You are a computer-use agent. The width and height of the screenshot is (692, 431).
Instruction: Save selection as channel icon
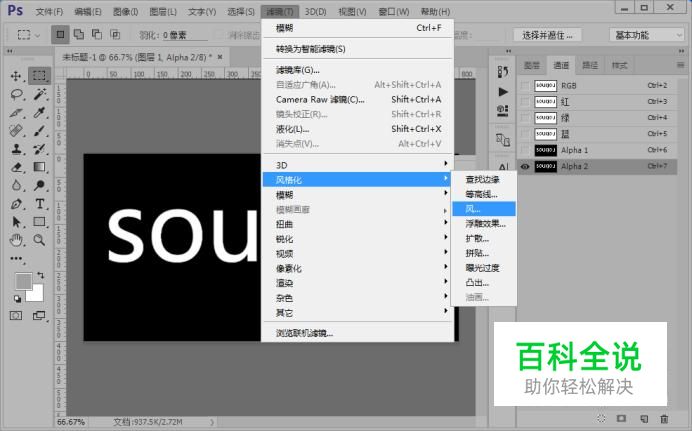click(621, 418)
